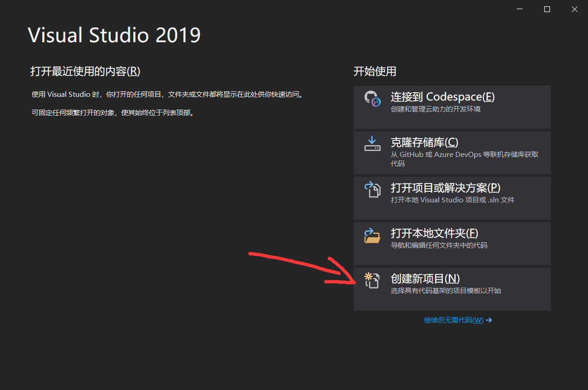This screenshot has height=390, width=588.
Task: Choose 打开项目或解决方案(P)
Action: (452, 198)
